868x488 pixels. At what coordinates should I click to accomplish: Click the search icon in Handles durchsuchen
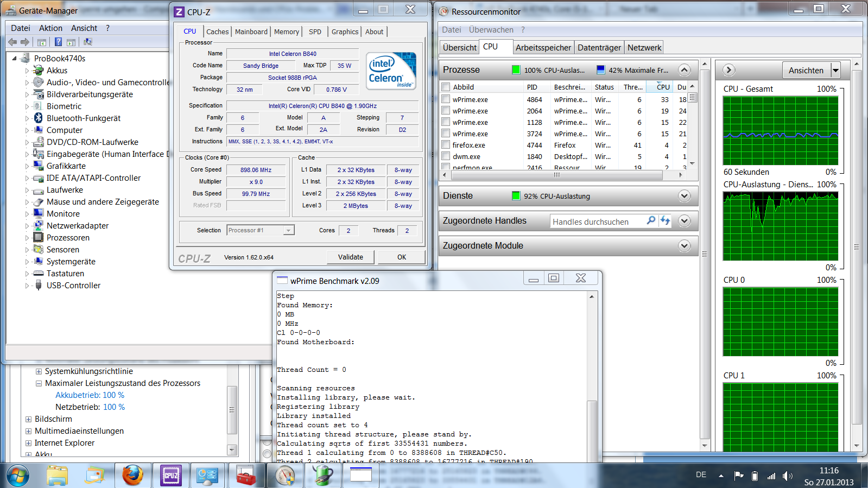click(x=651, y=221)
